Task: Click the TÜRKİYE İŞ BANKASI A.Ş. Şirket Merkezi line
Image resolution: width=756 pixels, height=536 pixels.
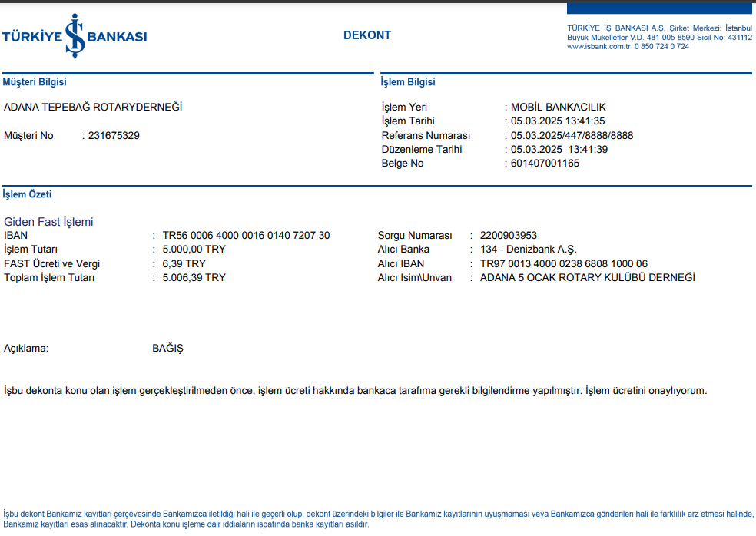Action: click(659, 28)
